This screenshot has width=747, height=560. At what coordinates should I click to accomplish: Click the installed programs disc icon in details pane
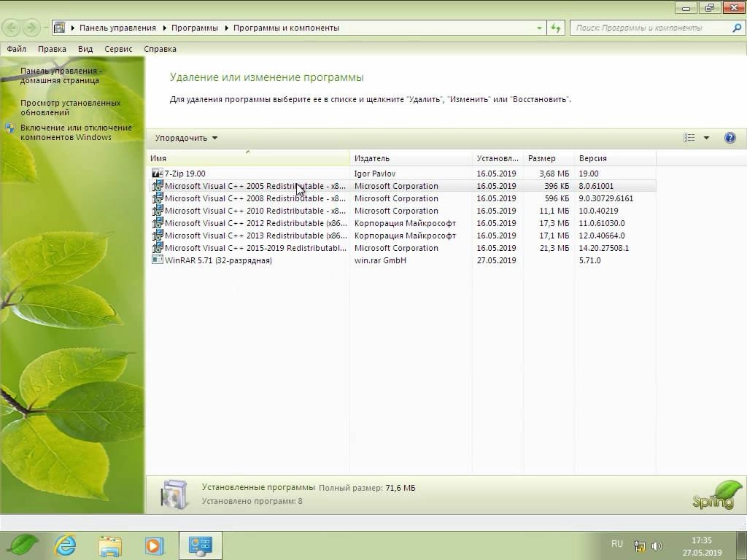[174, 494]
